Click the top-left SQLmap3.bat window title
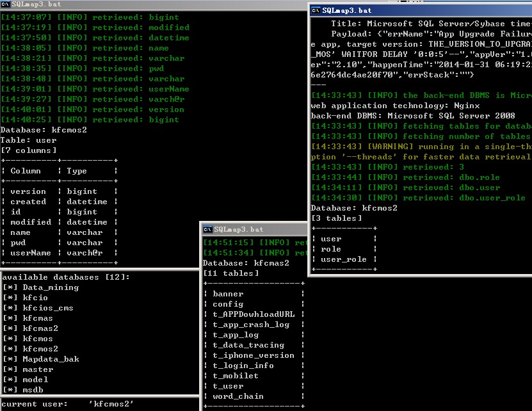 pos(36,4)
